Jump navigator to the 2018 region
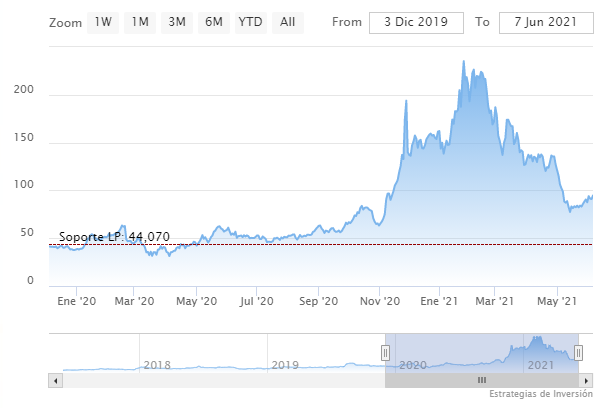 point(157,365)
